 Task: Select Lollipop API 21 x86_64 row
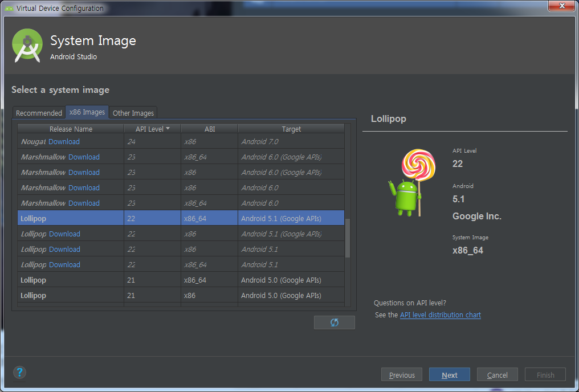(x=181, y=280)
